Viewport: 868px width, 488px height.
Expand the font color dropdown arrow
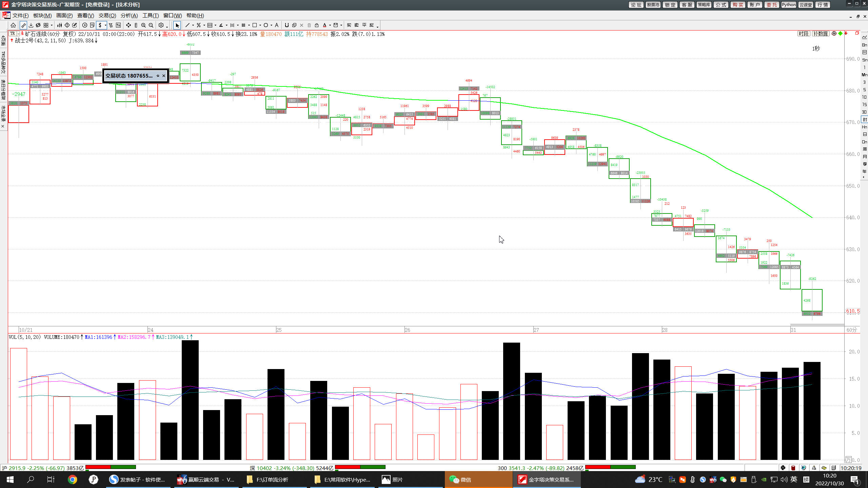click(x=330, y=25)
